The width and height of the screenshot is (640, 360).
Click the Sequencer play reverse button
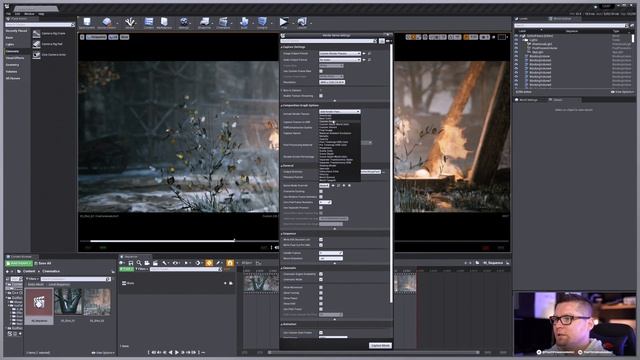click(171, 352)
